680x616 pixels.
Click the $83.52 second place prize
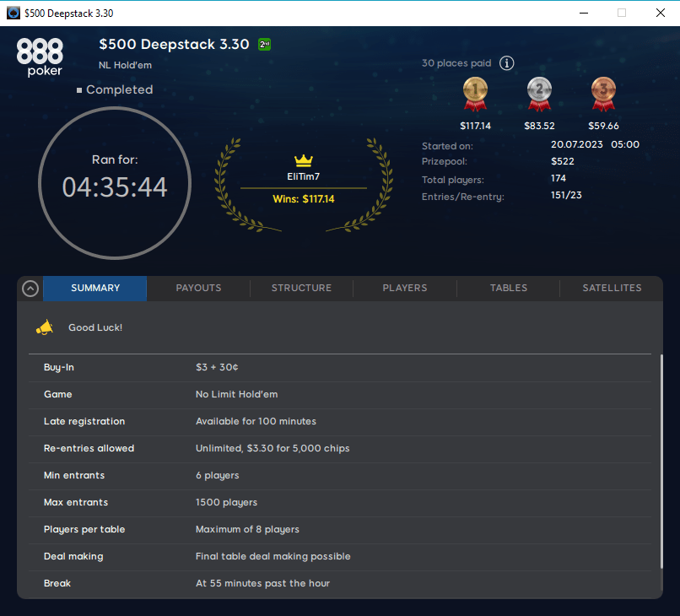539,126
